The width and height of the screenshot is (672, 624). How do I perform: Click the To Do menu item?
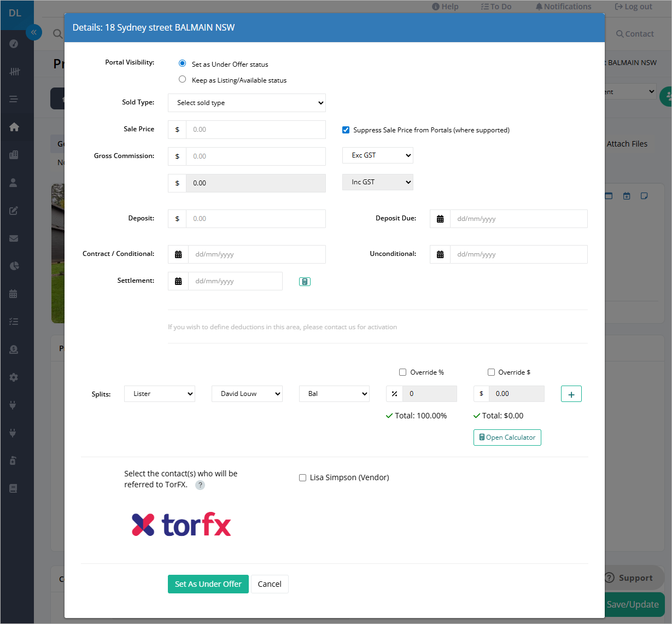coord(496,7)
